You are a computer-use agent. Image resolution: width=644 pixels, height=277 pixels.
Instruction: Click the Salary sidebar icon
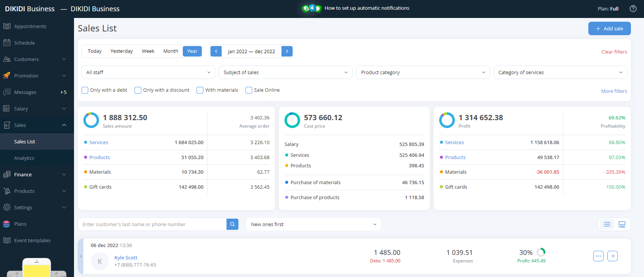pyautogui.click(x=7, y=109)
